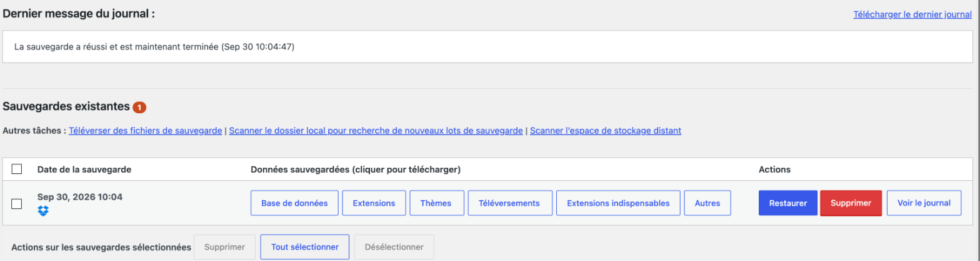Click the greyed Supprimer bulk action button
Screen dimensions: 980x261
tap(224, 247)
